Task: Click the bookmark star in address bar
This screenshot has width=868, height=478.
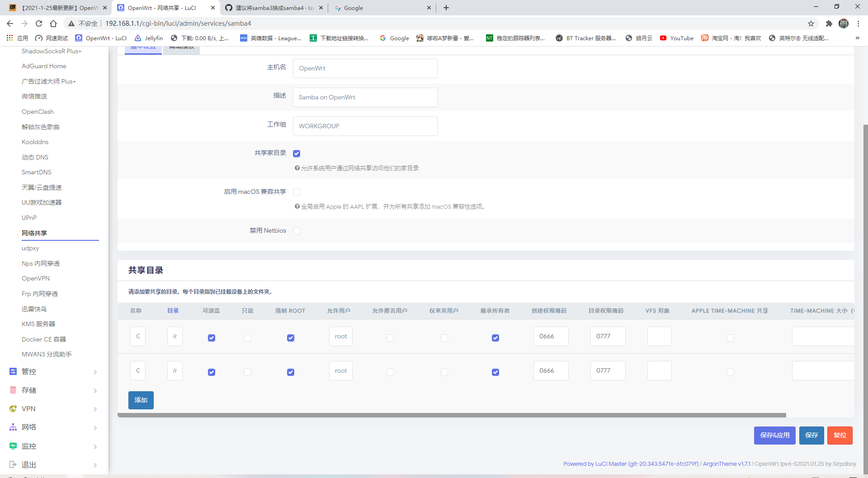Action: click(811, 23)
